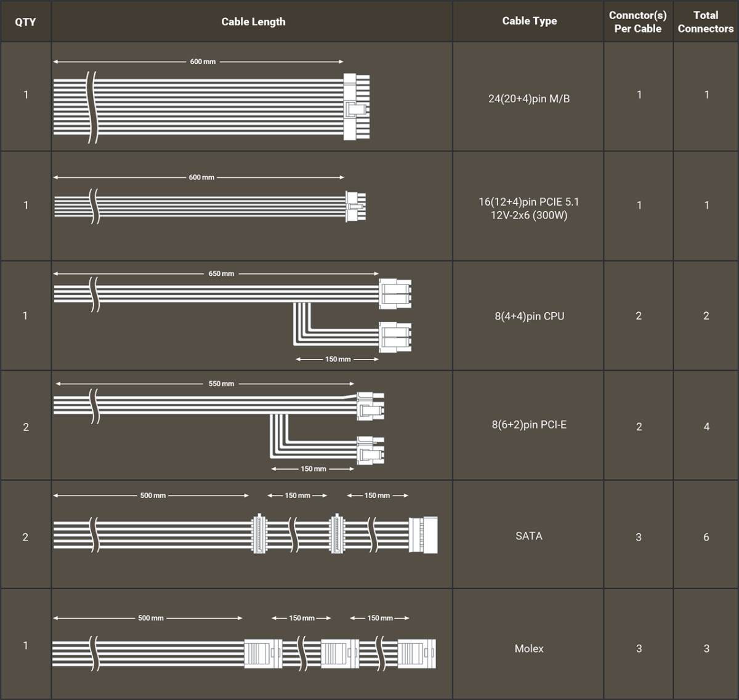Select the middle SATA connector on cable

coord(337,534)
